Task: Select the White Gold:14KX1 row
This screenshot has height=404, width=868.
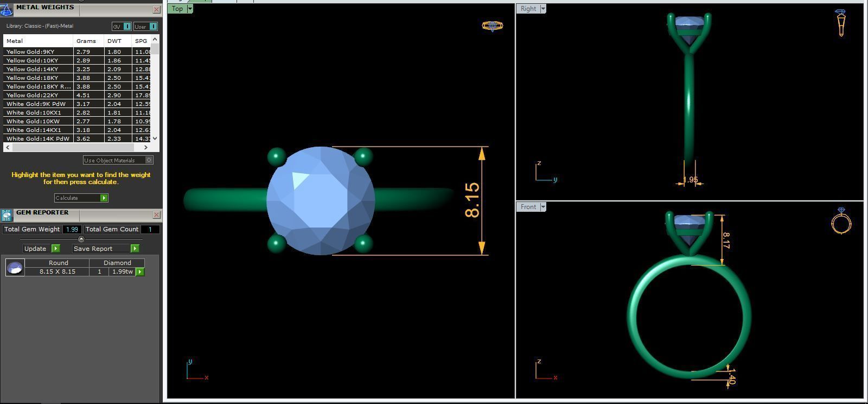Action: pos(77,130)
